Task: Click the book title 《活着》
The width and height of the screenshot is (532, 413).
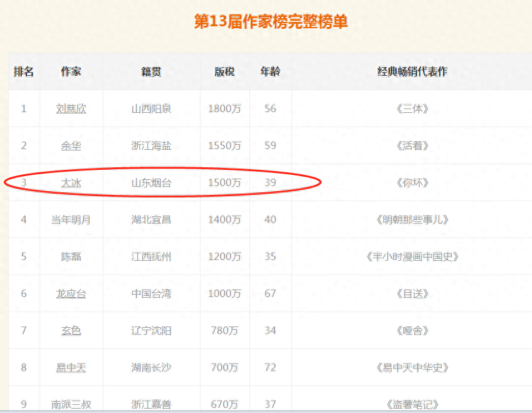Action: tap(412, 145)
